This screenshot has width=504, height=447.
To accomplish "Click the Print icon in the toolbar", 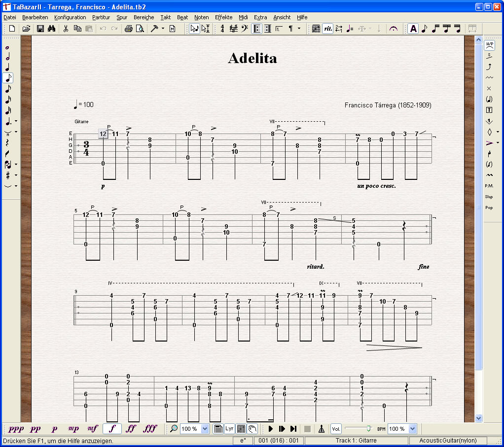I will click(x=128, y=29).
